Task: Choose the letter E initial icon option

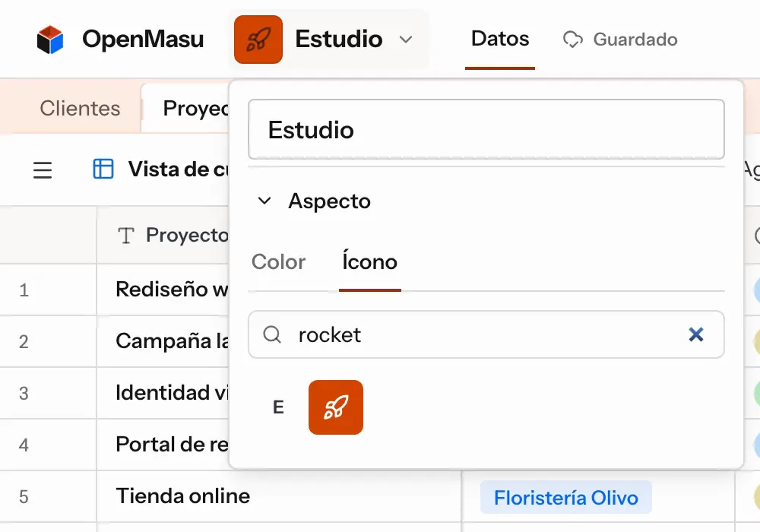Action: [x=278, y=407]
